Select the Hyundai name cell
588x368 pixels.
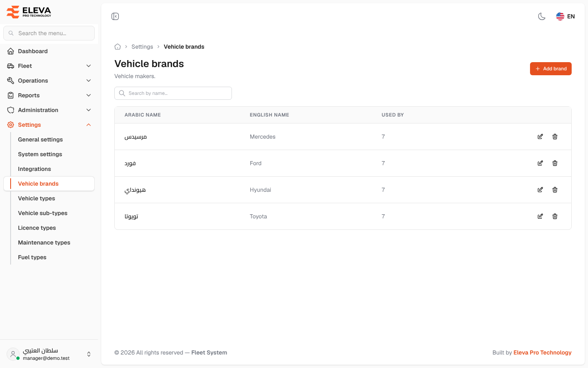261,190
